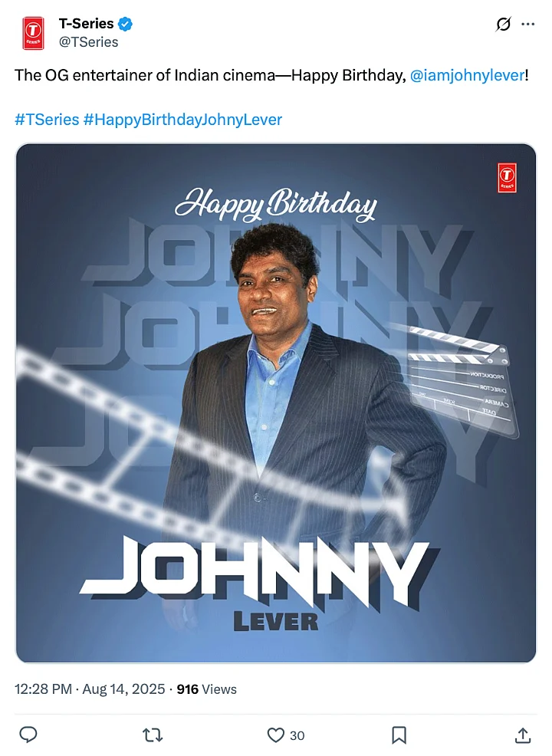The height and width of the screenshot is (756, 552).
Task: Open the Johnny Lever birthday image
Action: (276, 403)
